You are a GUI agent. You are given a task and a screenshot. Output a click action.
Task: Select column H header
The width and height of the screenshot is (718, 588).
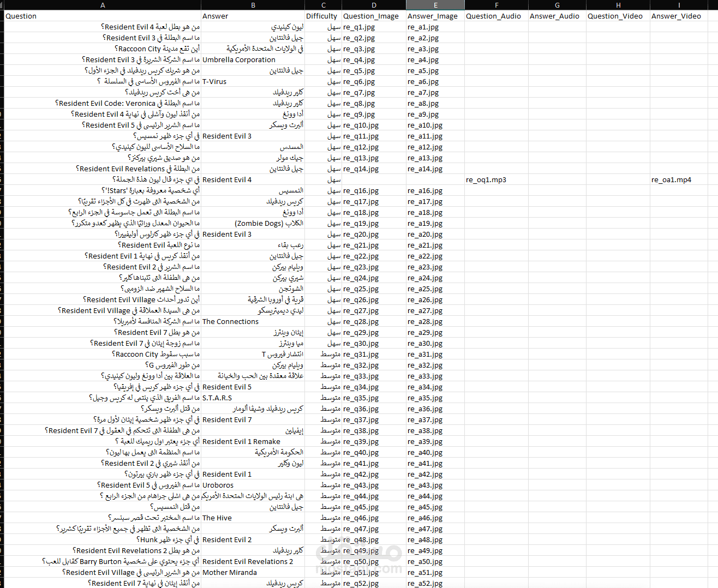(618, 5)
